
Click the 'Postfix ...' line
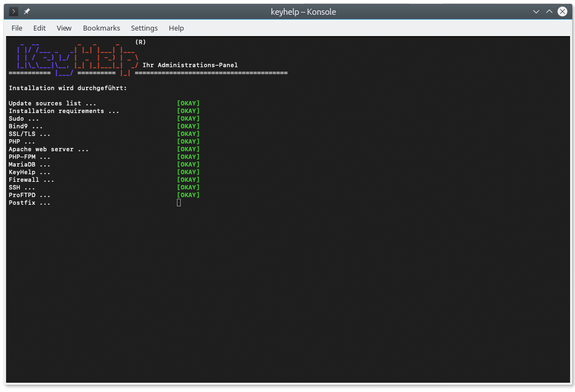pos(29,203)
